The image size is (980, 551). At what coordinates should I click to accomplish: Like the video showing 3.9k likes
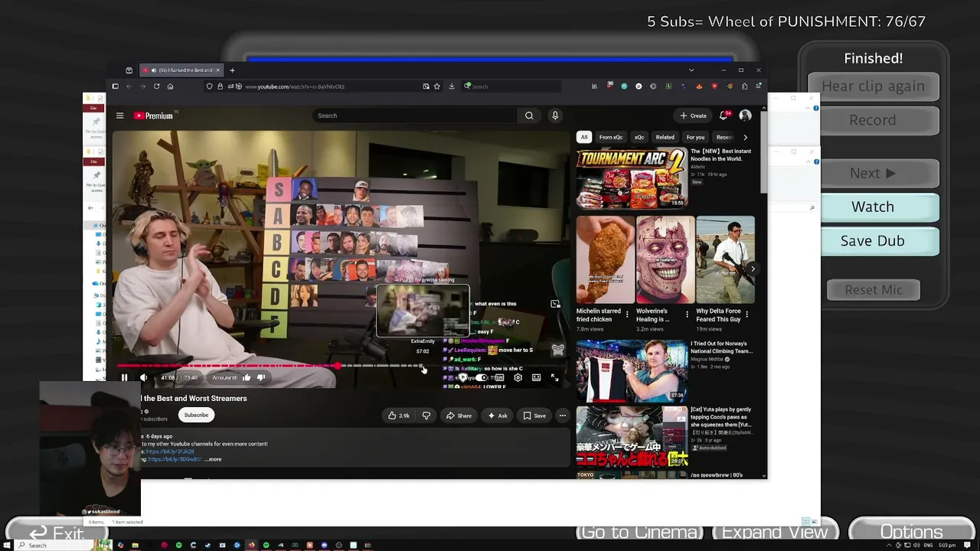(x=398, y=416)
